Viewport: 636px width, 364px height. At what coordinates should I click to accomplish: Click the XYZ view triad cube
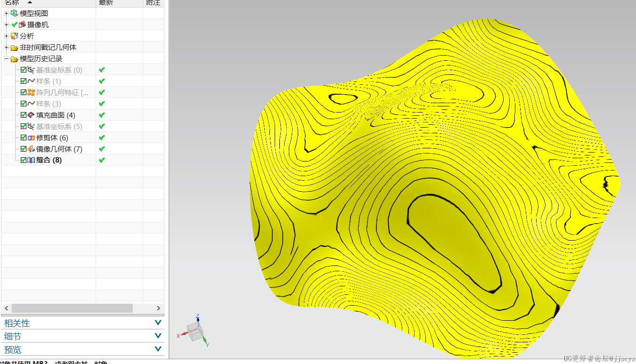pyautogui.click(x=195, y=331)
